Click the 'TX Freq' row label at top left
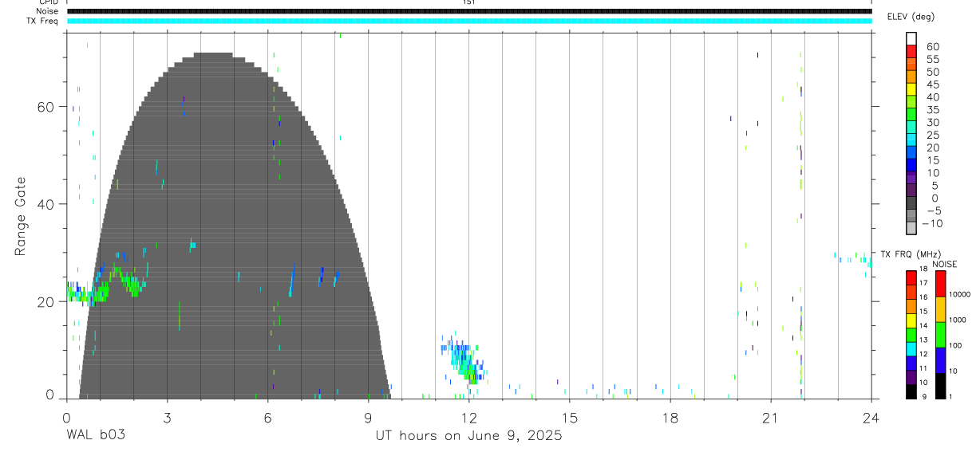The height and width of the screenshot is (452, 980). [44, 21]
